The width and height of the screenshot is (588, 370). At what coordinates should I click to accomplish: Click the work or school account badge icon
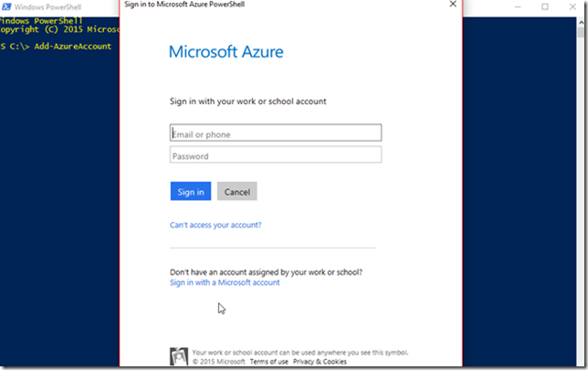click(x=179, y=356)
